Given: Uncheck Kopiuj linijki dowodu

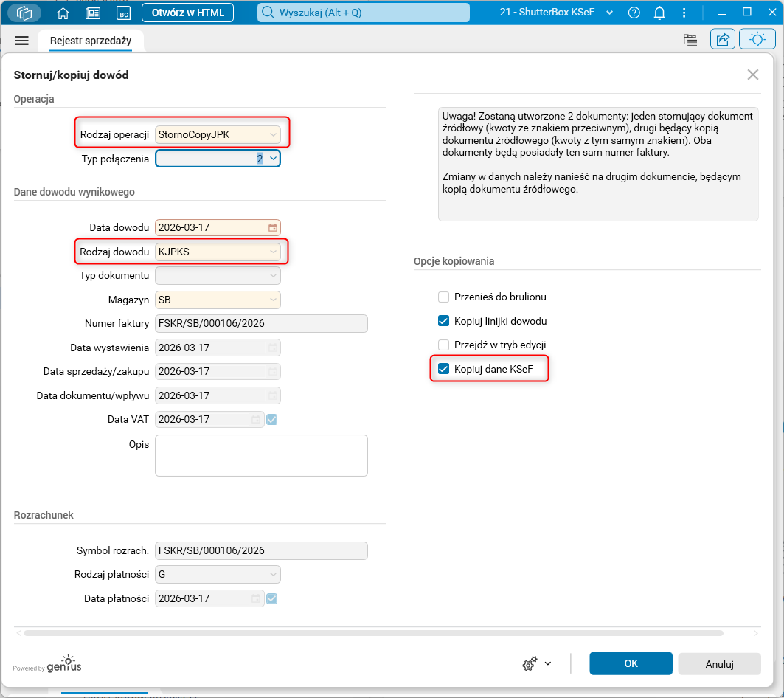Looking at the screenshot, I should 443,321.
